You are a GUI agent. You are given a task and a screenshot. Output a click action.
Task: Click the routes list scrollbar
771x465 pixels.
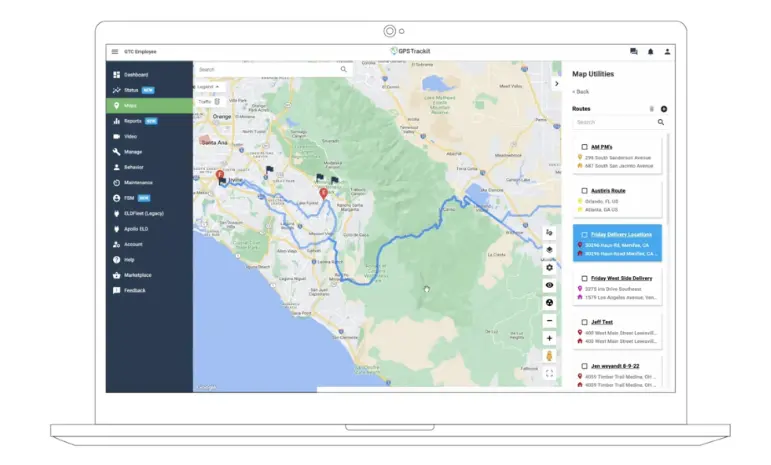pos(667,179)
